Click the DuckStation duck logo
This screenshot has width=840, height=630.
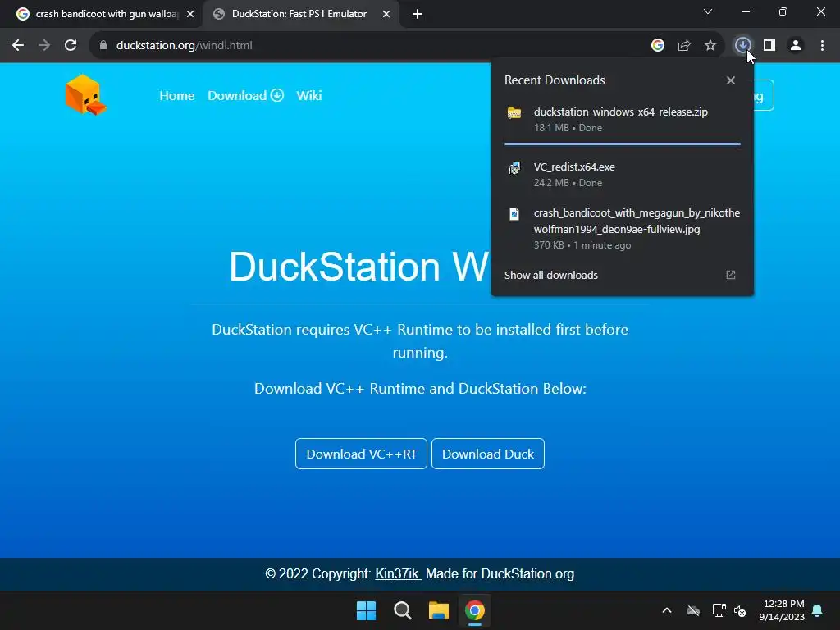coord(85,95)
